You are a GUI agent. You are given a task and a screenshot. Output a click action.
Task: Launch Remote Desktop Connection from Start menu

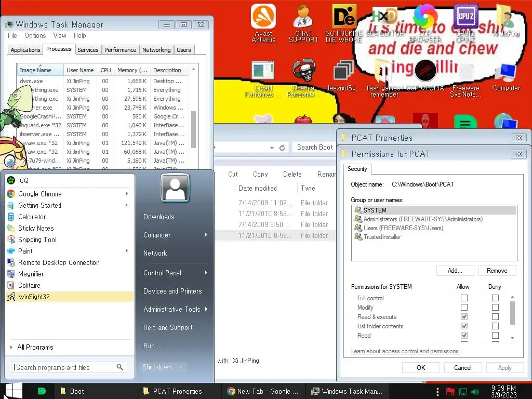pyautogui.click(x=70, y=262)
